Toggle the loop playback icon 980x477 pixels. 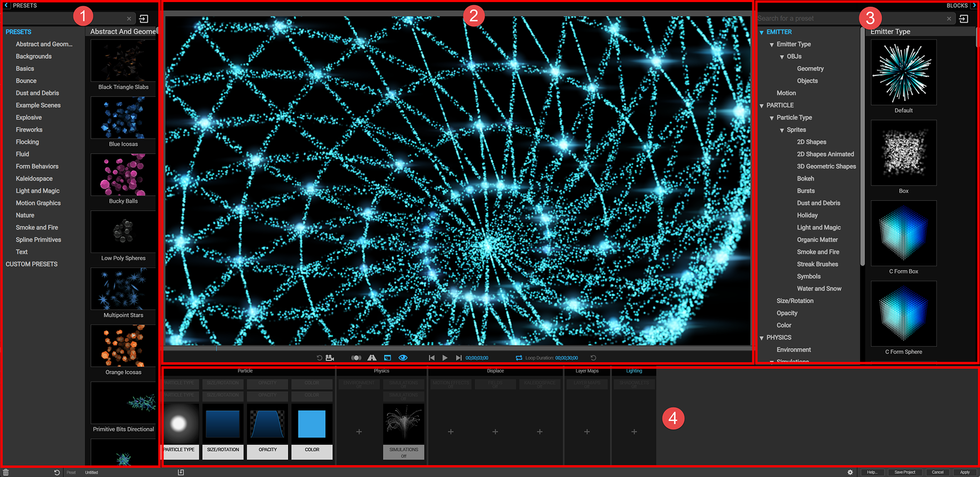(519, 358)
